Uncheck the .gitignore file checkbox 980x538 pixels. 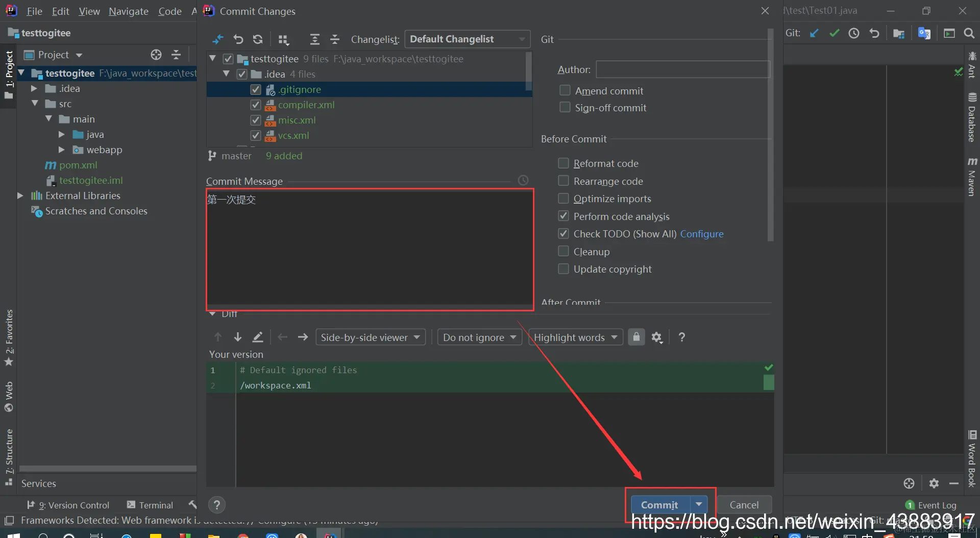click(x=256, y=89)
